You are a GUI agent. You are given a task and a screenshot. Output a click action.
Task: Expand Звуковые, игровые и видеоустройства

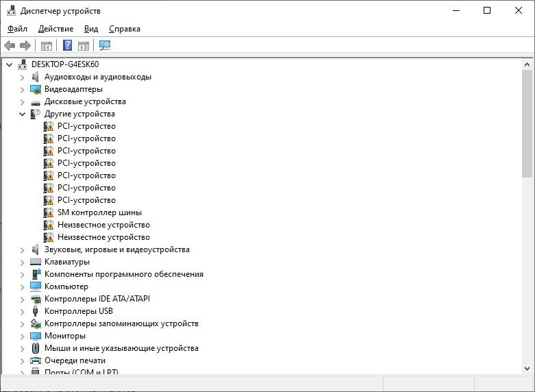click(22, 250)
